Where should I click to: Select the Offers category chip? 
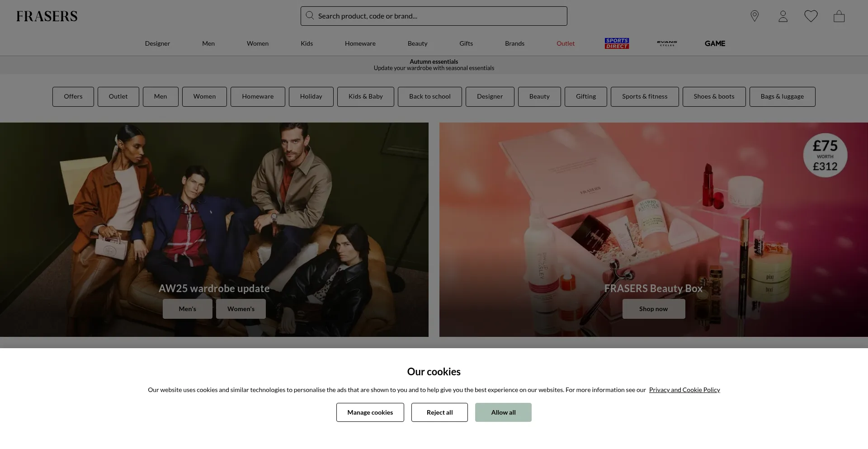click(73, 97)
